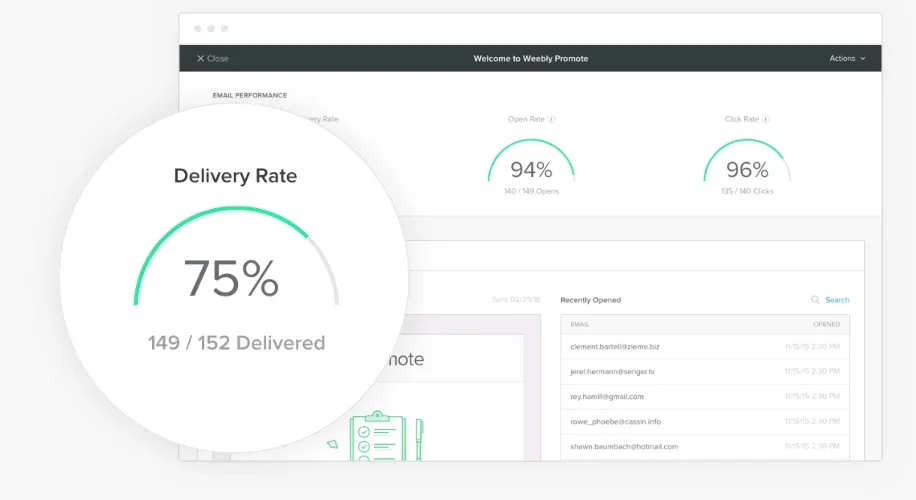Click the 'Open Rate' label
Screen dimensions: 916x500
pos(526,119)
